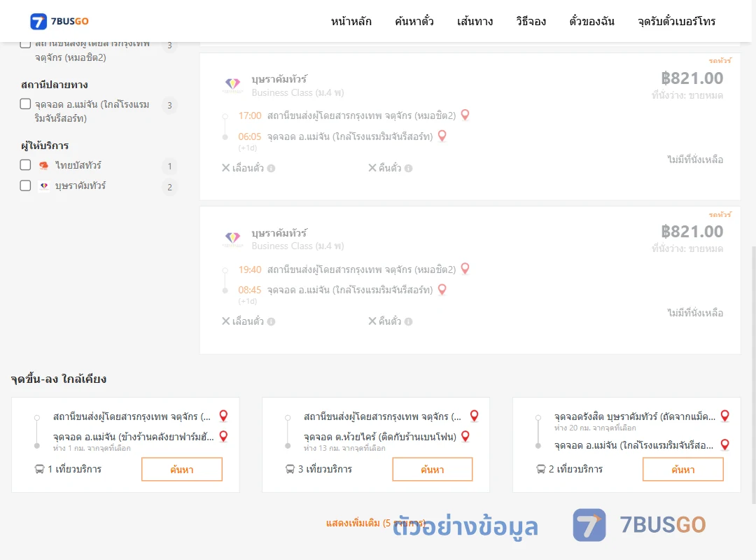Click the 06:05 arrival time

[250, 136]
